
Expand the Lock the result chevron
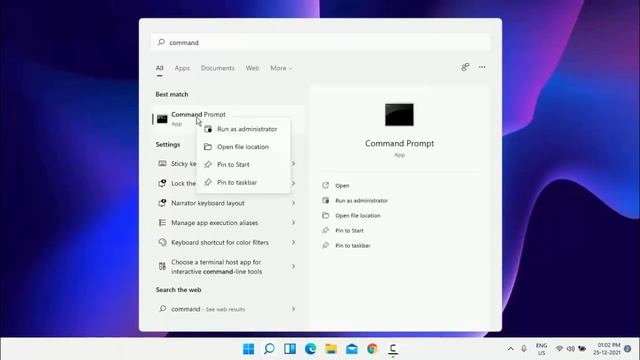coord(293,183)
